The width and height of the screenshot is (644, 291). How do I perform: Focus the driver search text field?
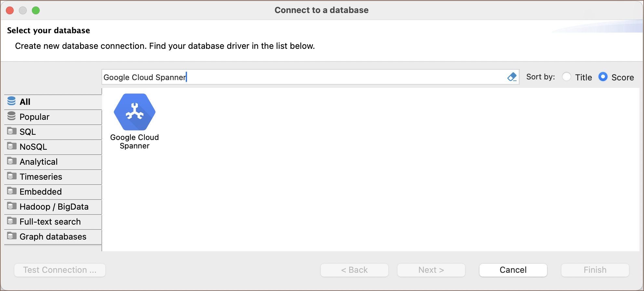pyautogui.click(x=302, y=77)
